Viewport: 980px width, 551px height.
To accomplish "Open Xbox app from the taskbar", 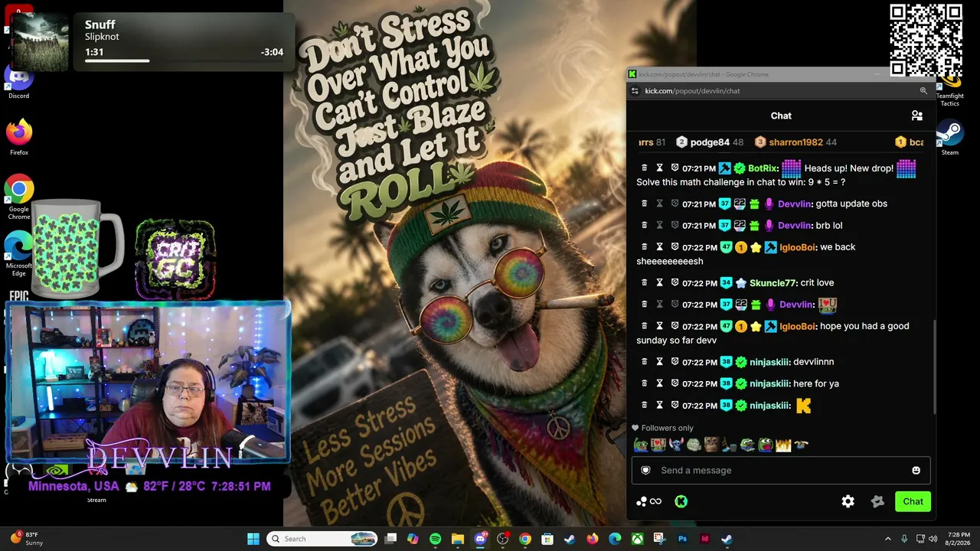I will pos(637,539).
